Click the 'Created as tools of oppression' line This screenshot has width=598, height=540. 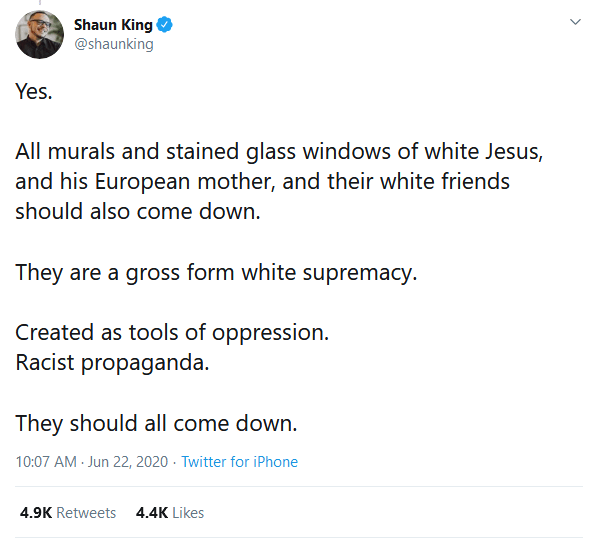tap(172, 333)
